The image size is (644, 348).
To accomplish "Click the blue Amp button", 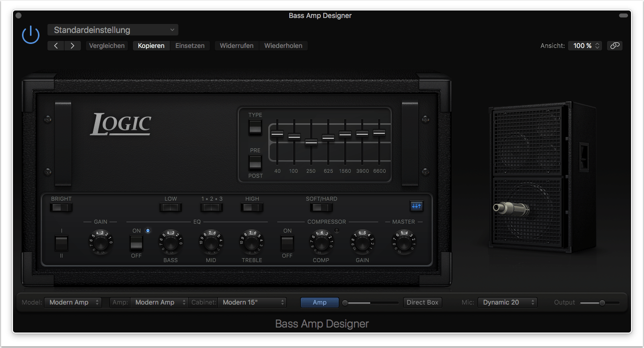I will (x=319, y=302).
